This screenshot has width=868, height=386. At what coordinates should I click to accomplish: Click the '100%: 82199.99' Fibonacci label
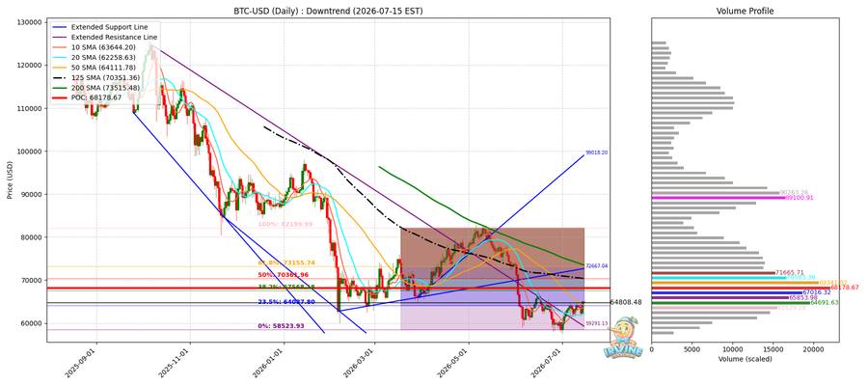(x=285, y=224)
